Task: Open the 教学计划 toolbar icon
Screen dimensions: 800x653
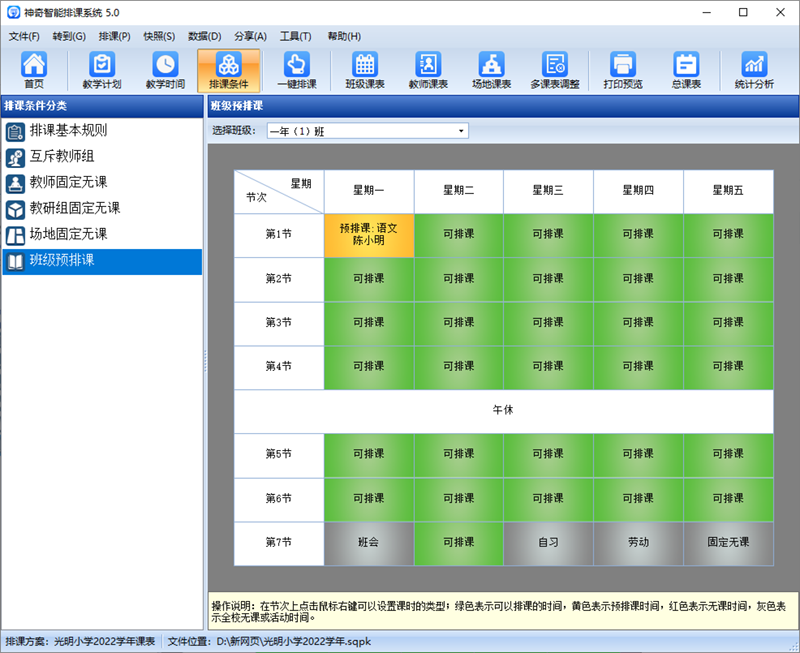Action: pos(102,70)
